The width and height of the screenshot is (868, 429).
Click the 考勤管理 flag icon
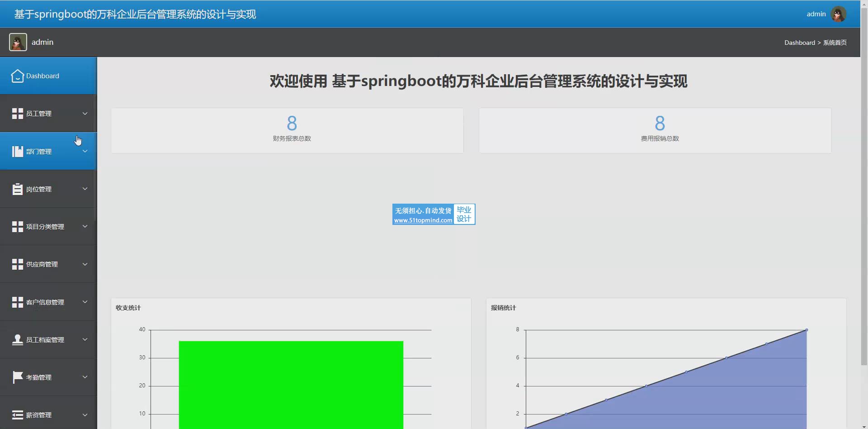click(18, 377)
